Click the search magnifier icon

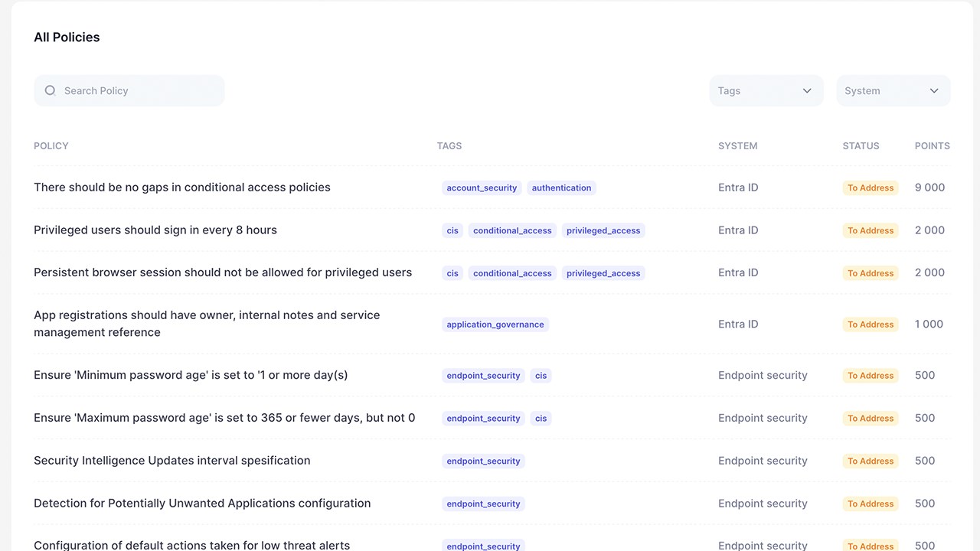point(51,90)
